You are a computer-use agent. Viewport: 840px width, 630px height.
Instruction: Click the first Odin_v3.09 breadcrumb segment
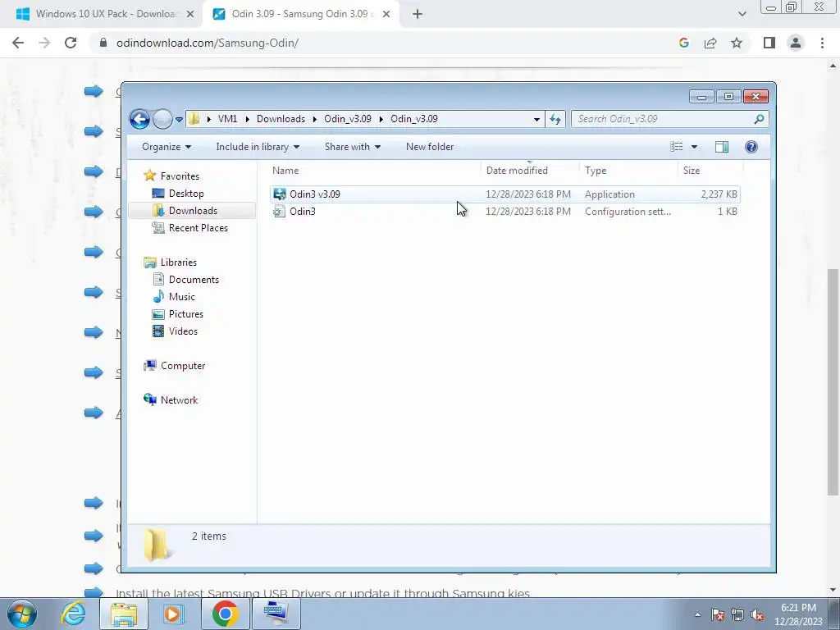348,119
